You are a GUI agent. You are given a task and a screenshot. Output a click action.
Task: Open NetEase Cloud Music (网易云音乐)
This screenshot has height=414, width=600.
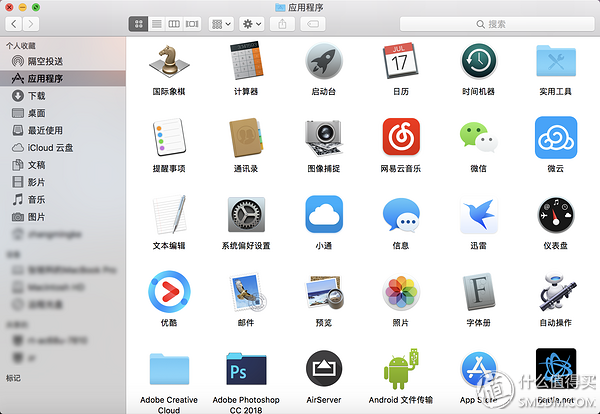pos(401,137)
